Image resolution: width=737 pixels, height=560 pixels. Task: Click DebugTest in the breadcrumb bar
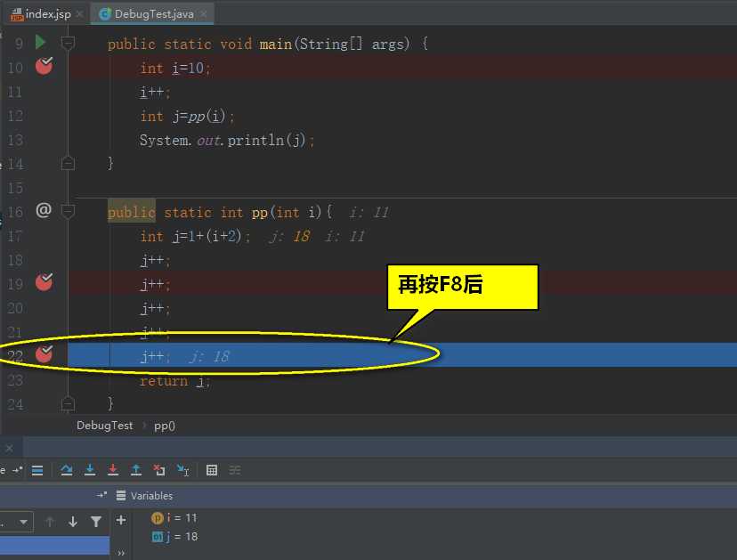coord(105,426)
